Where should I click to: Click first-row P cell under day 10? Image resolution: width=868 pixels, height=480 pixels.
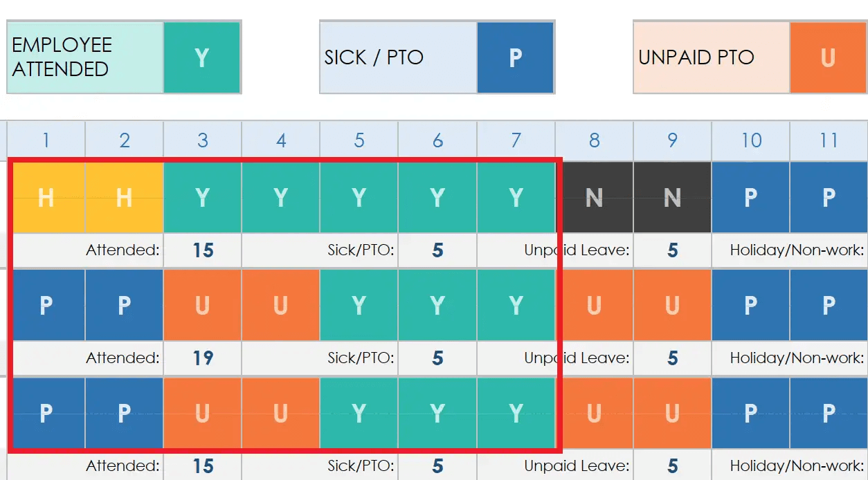[x=751, y=197]
